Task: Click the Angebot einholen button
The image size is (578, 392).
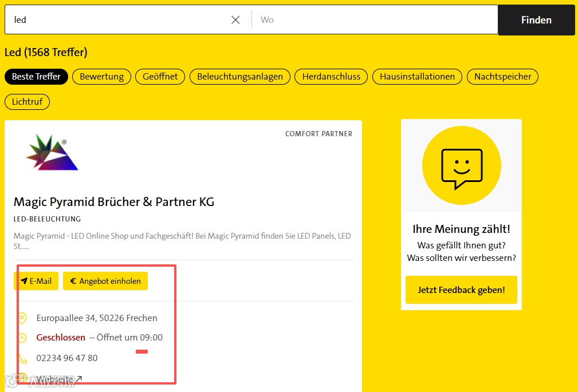Action: (105, 281)
